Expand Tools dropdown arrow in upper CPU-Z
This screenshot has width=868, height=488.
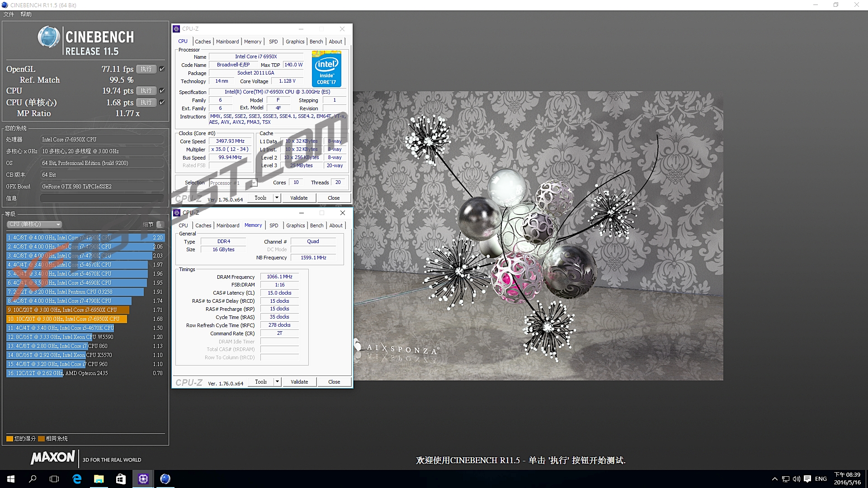pos(277,198)
